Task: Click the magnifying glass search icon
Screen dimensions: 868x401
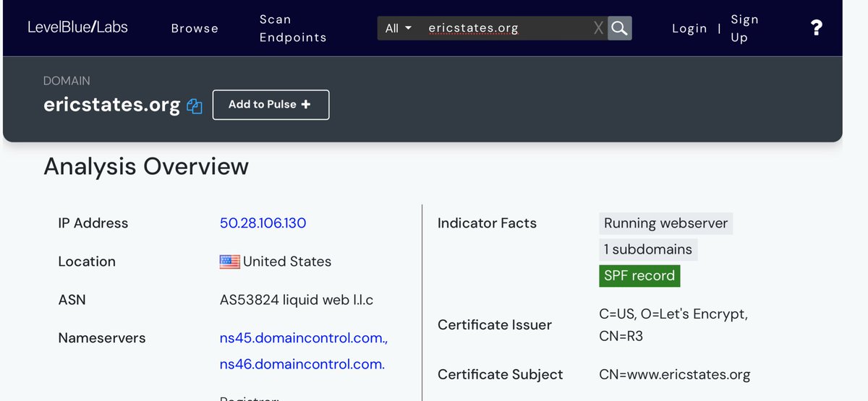Action: coord(619,28)
